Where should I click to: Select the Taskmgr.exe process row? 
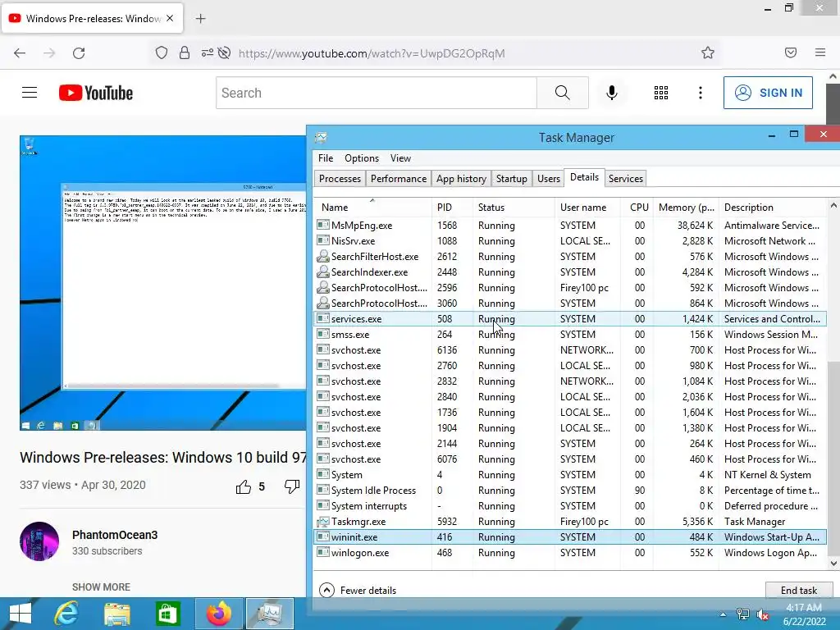(x=571, y=522)
